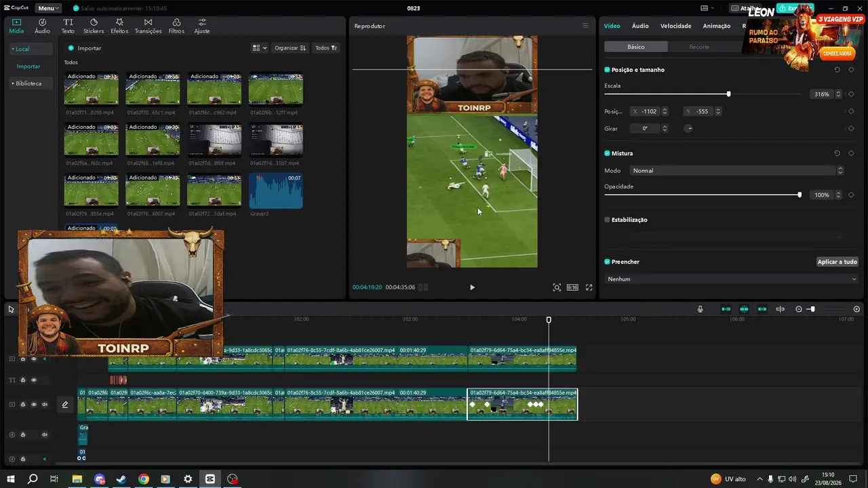This screenshot has height=488, width=868.
Task: Select the Recorte sub-tab
Action: tap(699, 47)
